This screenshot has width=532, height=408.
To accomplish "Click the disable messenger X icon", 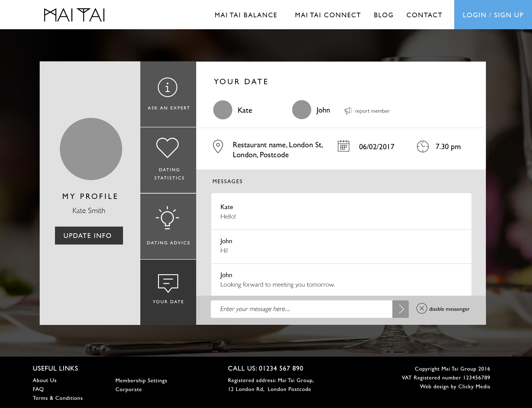I will coord(422,308).
